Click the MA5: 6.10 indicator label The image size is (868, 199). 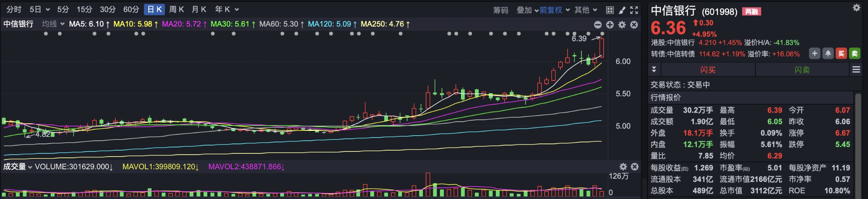click(x=89, y=24)
